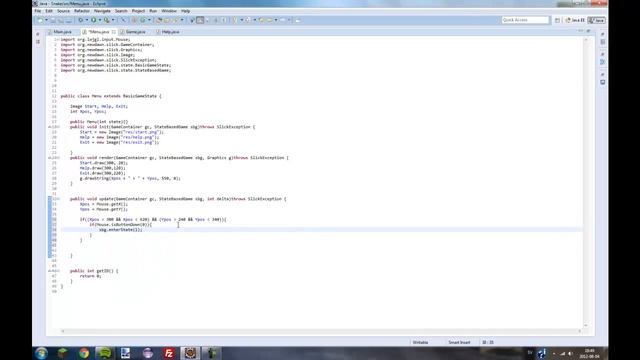The width and height of the screenshot is (640, 360).
Task: Click the taskbar clock
Action: (589, 353)
